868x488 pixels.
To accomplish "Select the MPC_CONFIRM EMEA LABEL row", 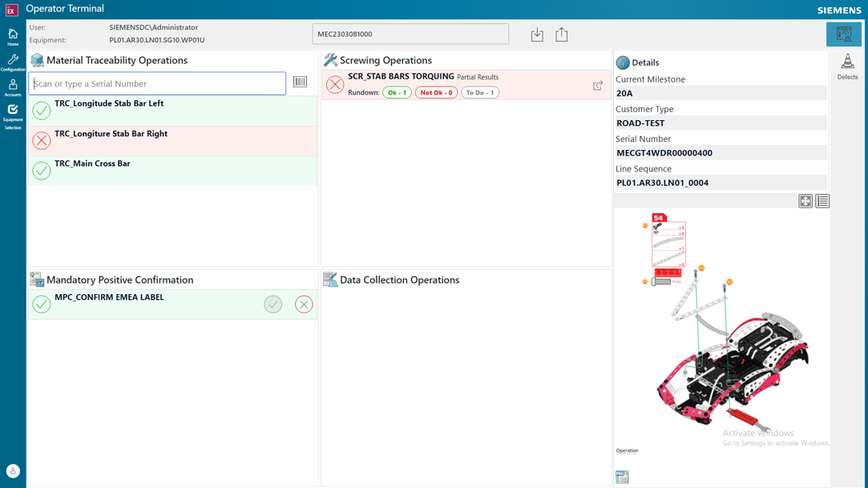I will click(x=172, y=304).
